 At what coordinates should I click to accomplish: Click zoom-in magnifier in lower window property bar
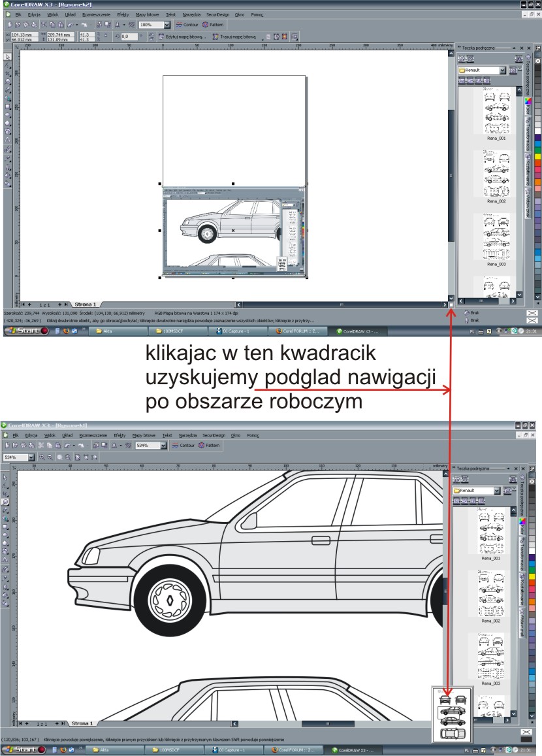[x=42, y=457]
